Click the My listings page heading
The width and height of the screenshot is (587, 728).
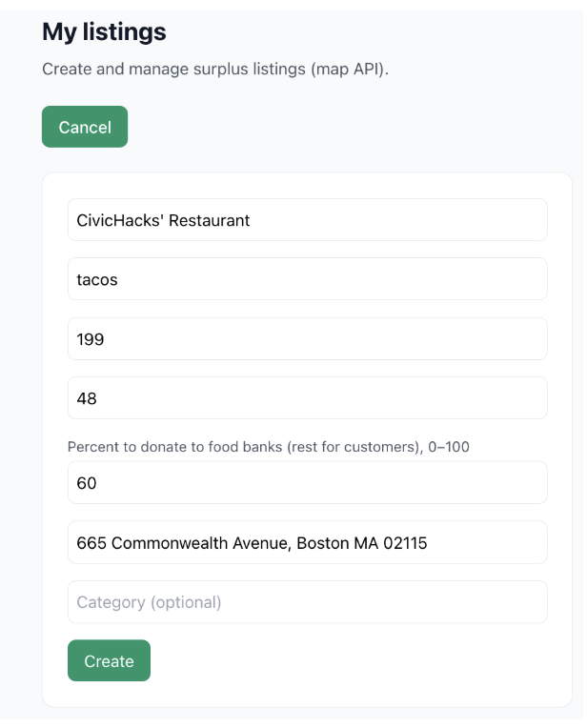pos(104,32)
